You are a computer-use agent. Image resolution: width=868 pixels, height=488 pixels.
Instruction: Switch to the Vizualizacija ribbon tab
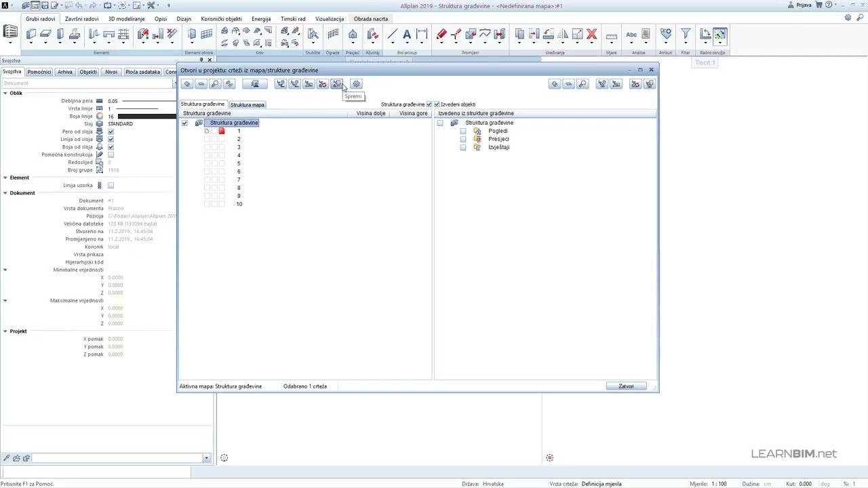click(x=330, y=19)
